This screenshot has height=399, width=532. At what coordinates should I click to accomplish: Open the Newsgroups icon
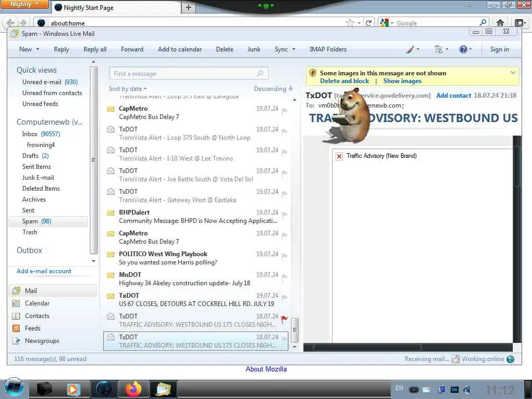coord(16,341)
